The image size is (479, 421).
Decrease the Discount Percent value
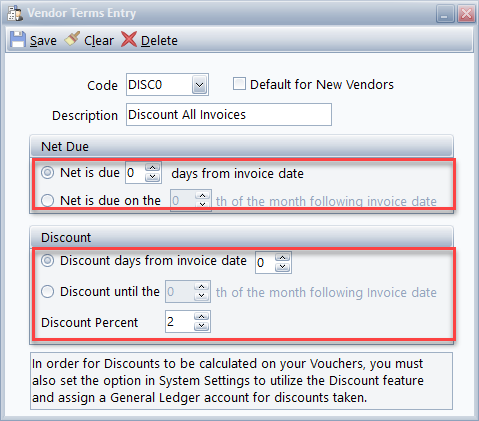coord(201,326)
